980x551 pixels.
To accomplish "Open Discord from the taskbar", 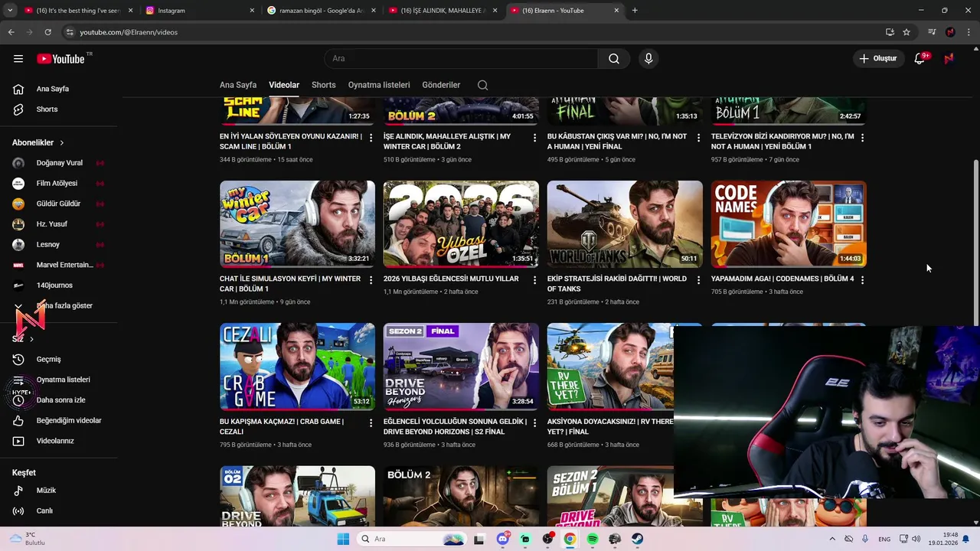I will [x=503, y=539].
